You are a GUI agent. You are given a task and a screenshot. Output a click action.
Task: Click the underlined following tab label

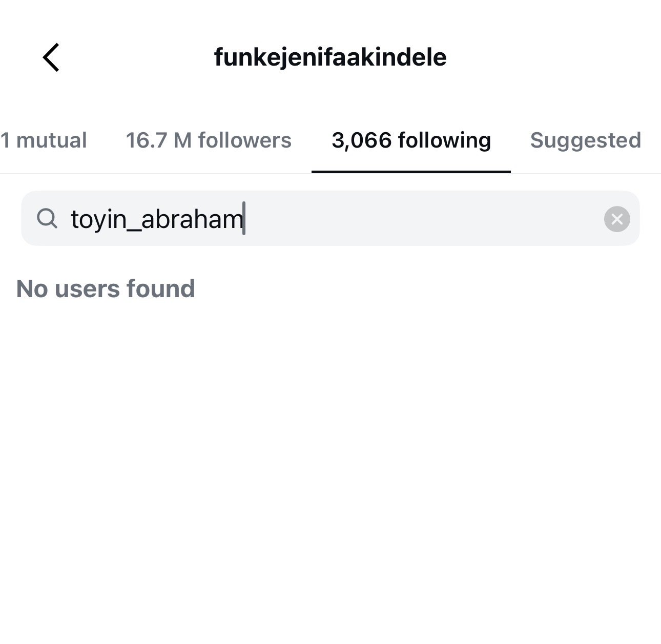click(411, 140)
